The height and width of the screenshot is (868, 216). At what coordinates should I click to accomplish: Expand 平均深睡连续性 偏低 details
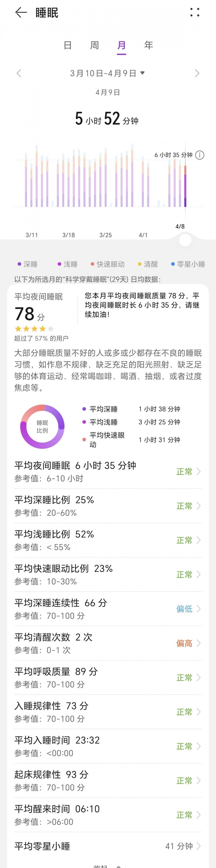coord(108,609)
